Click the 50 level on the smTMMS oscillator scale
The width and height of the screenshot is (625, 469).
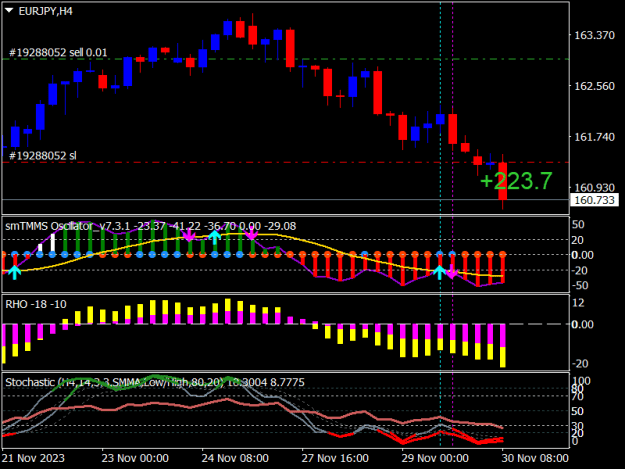click(x=578, y=224)
